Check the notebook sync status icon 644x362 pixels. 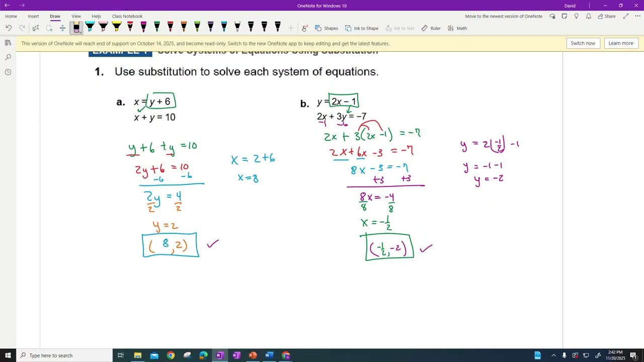click(x=552, y=16)
